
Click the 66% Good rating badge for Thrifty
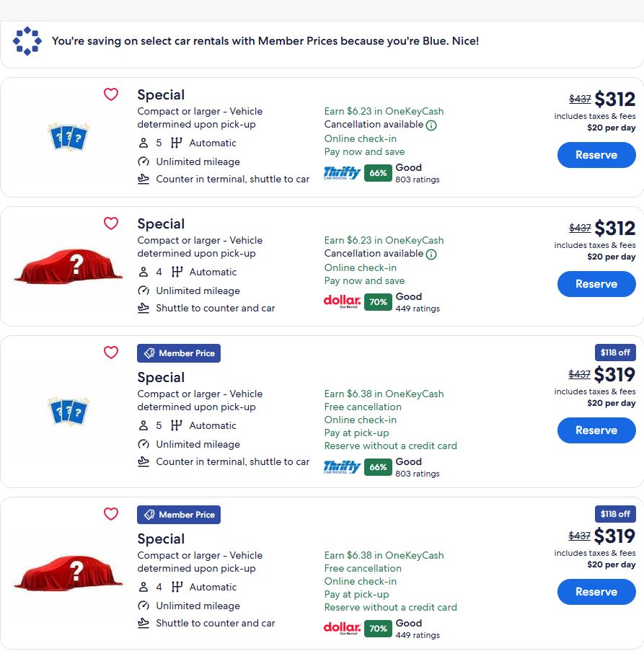point(377,172)
